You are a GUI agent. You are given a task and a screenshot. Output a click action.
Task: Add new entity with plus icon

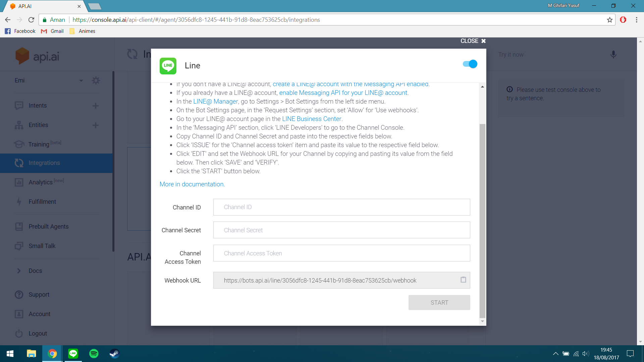(96, 125)
